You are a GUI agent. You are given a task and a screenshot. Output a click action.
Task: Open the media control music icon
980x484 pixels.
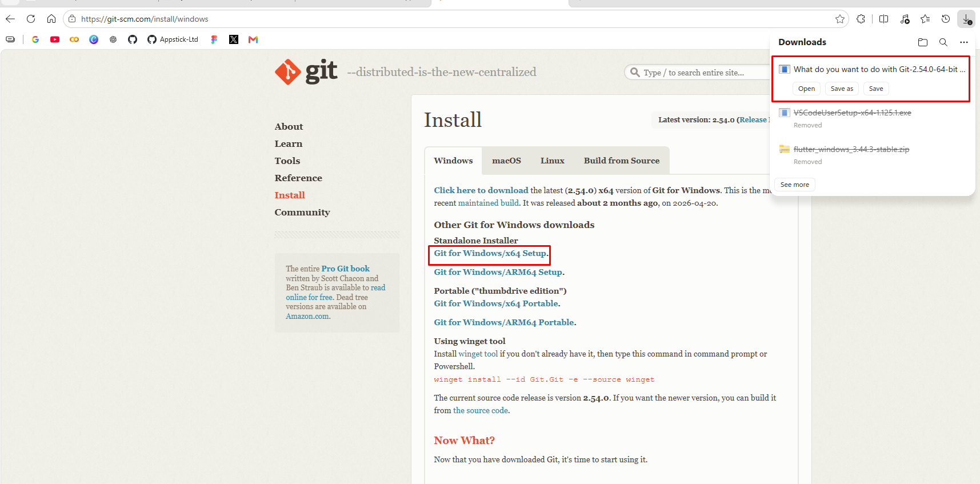click(x=905, y=19)
